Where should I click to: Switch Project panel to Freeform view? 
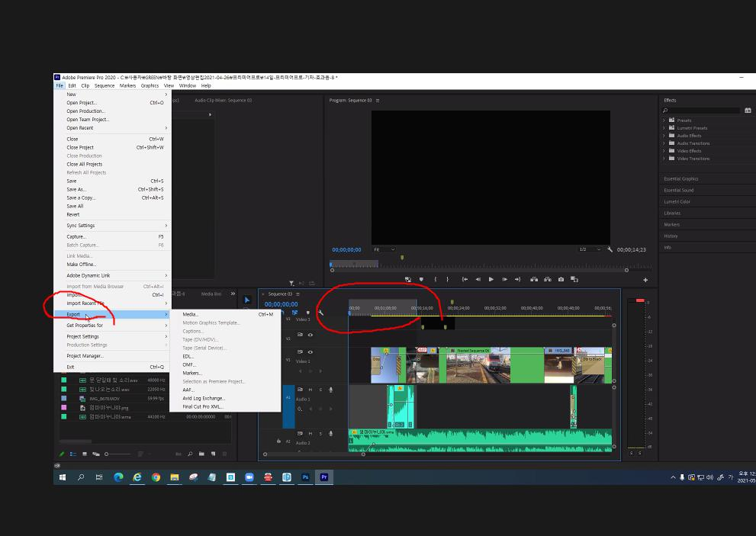point(96,454)
